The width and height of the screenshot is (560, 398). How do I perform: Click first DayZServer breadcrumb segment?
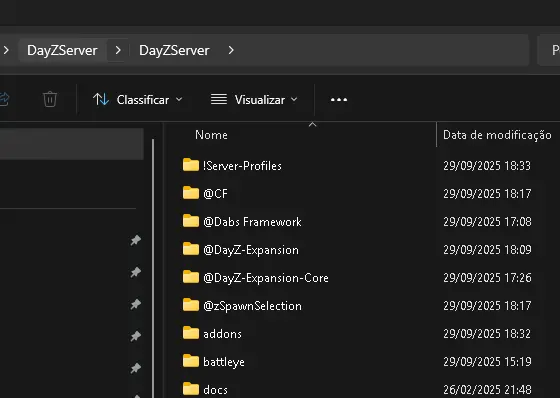pos(62,50)
